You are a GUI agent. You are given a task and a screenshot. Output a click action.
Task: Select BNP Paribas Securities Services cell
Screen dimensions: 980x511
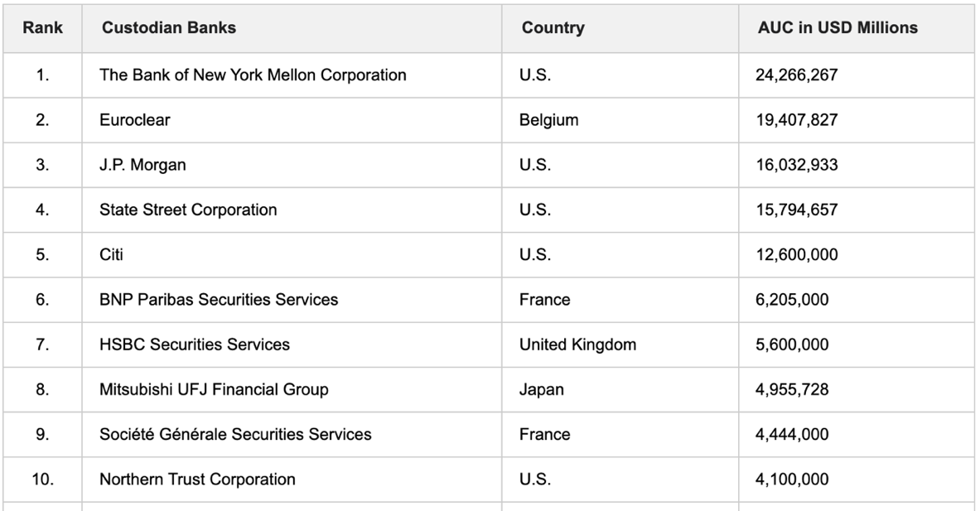[292, 300]
